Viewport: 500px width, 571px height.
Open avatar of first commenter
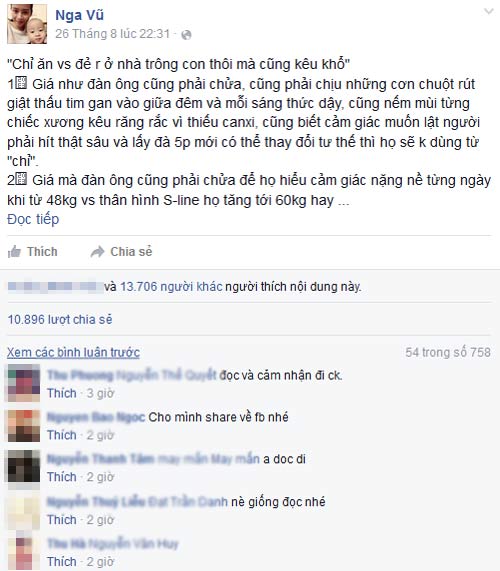[x=24, y=382]
